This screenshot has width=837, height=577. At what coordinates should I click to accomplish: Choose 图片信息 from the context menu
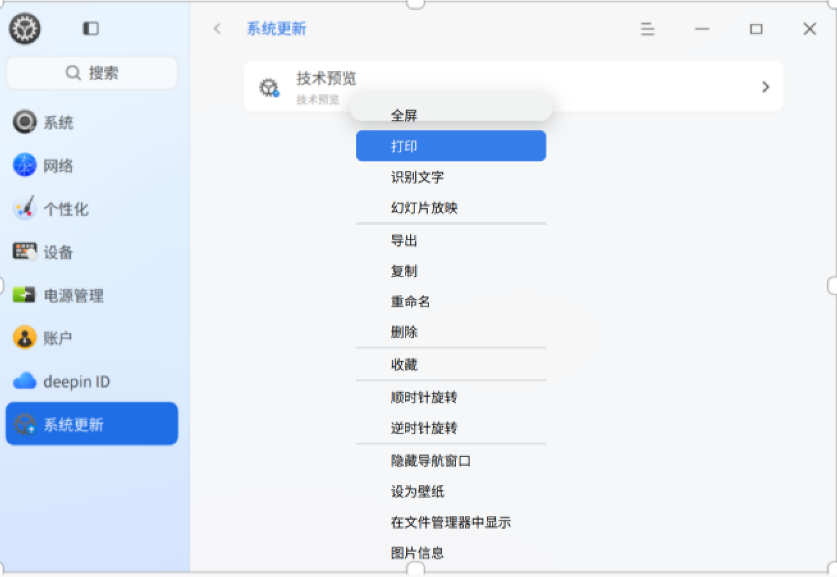click(x=451, y=553)
